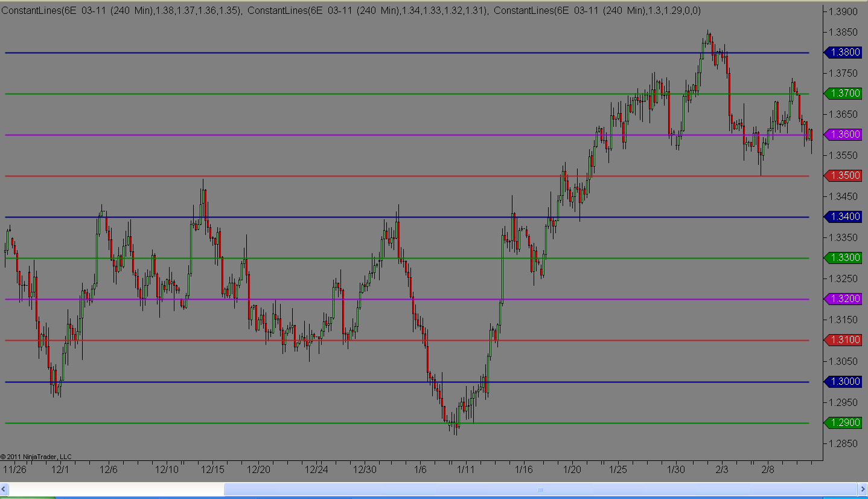Click the 12/30 date label
This screenshot has height=499, width=868.
[365, 469]
